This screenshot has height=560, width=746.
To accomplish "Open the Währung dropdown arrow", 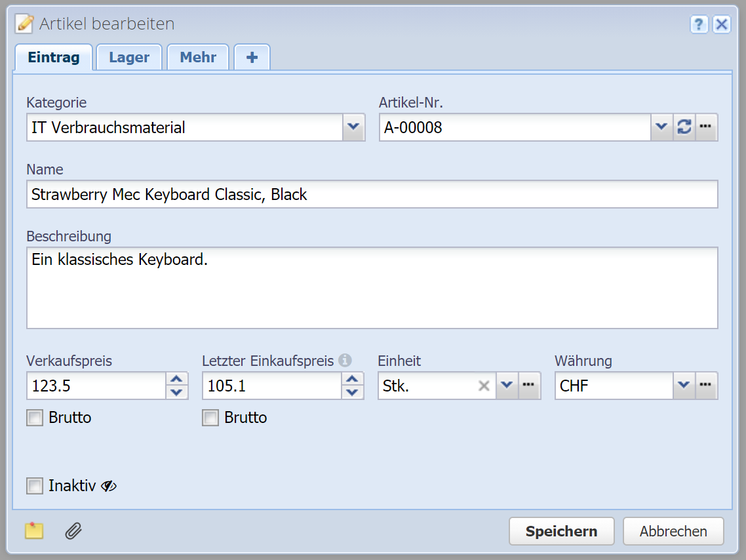I will coord(684,386).
